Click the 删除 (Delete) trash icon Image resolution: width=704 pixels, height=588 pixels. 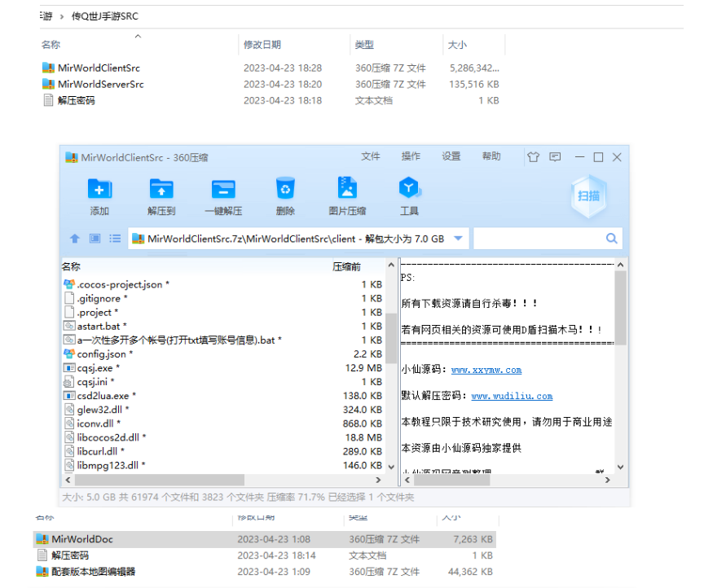(285, 190)
